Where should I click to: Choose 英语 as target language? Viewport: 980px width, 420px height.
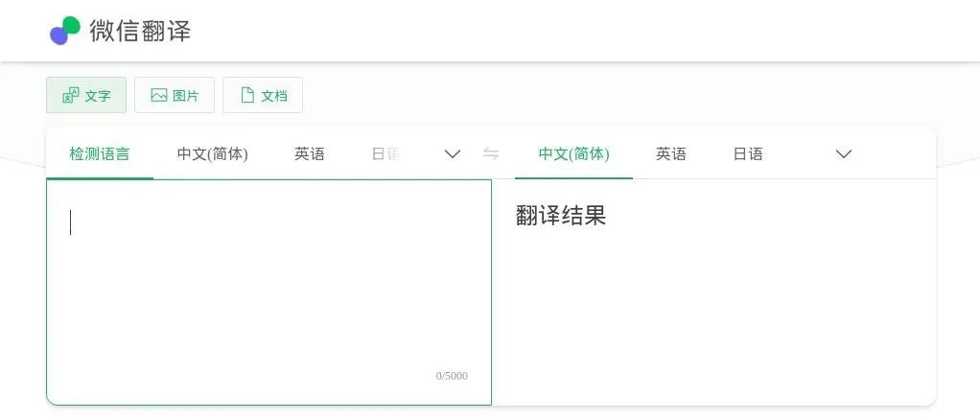pos(670,153)
